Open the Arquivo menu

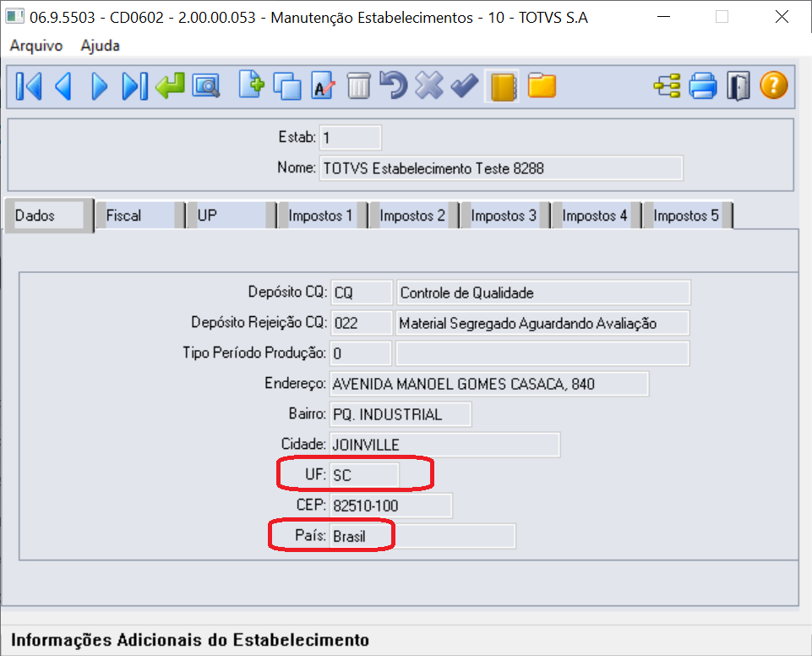click(x=36, y=46)
